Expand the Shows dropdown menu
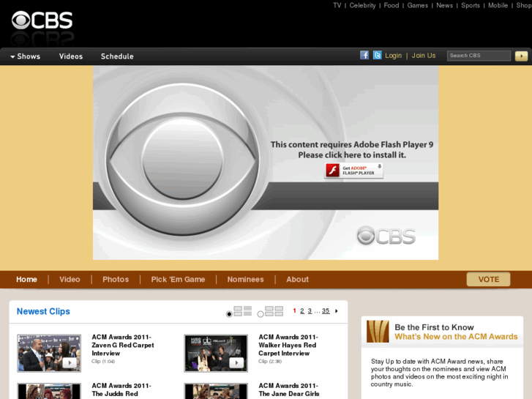The width and height of the screenshot is (532, 399). click(x=25, y=56)
